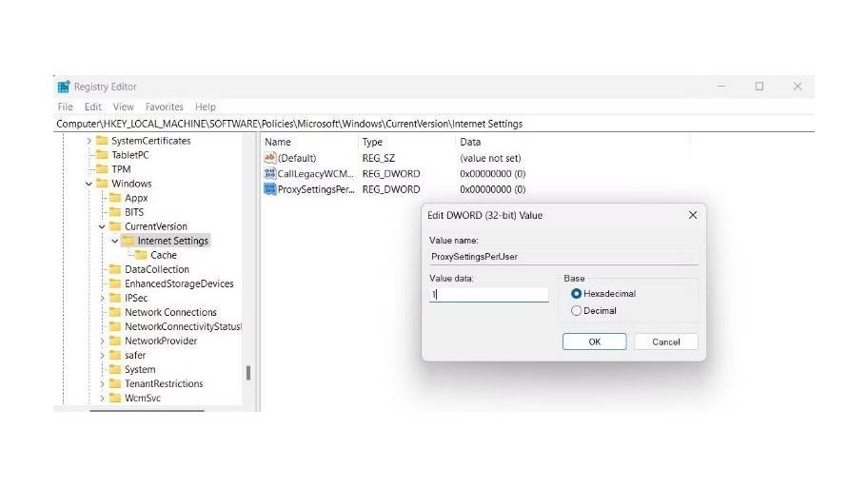The width and height of the screenshot is (868, 488).
Task: Confirm the DWORD value with OK
Action: [x=595, y=342]
